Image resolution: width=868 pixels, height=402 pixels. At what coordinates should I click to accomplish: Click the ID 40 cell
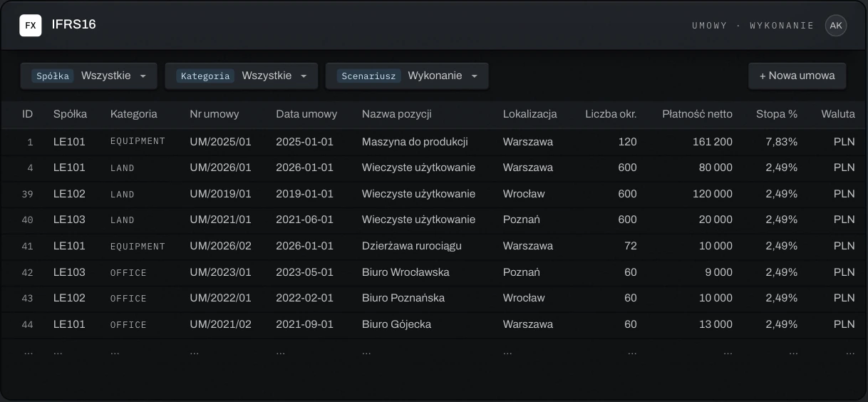28,220
